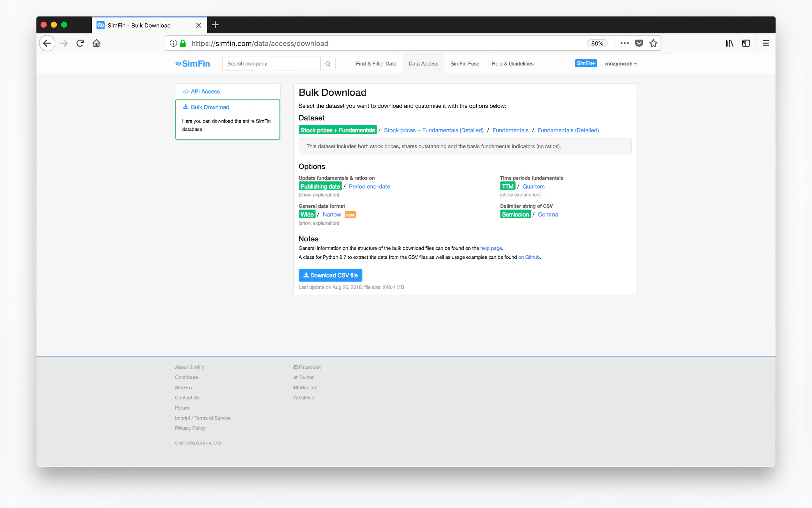Select Period end-date update option
Screen dimensions: 812x508
point(369,187)
